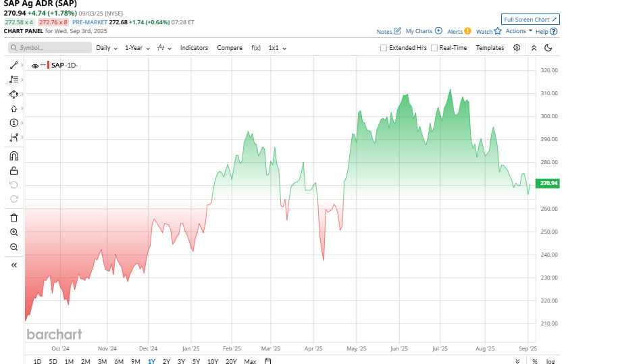Delete drawings with trash icon
The width and height of the screenshot is (643, 364).
[x=14, y=217]
